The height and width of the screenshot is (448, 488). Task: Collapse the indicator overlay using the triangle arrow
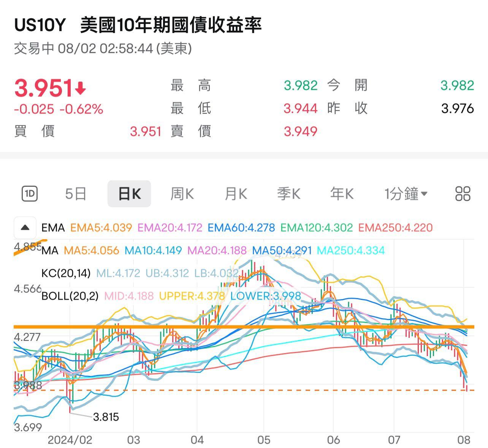coord(25,228)
